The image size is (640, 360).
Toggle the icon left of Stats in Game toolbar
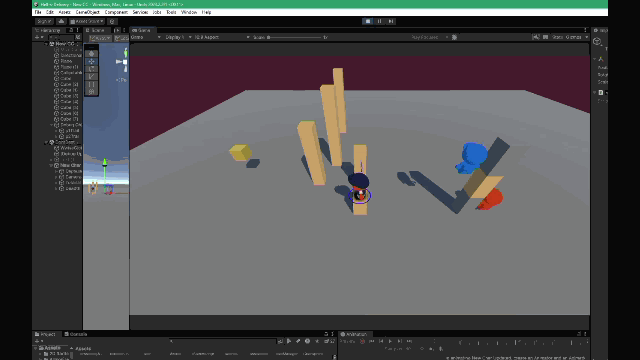(x=545, y=37)
